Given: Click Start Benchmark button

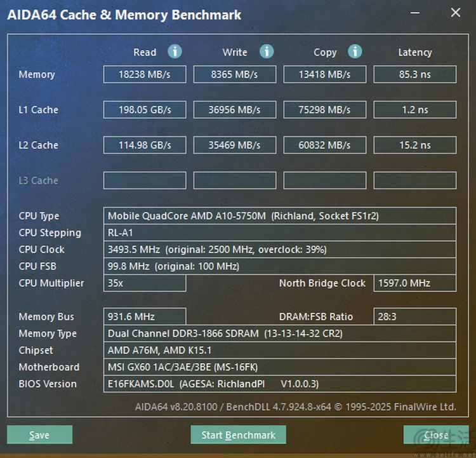Looking at the screenshot, I should coord(238,434).
